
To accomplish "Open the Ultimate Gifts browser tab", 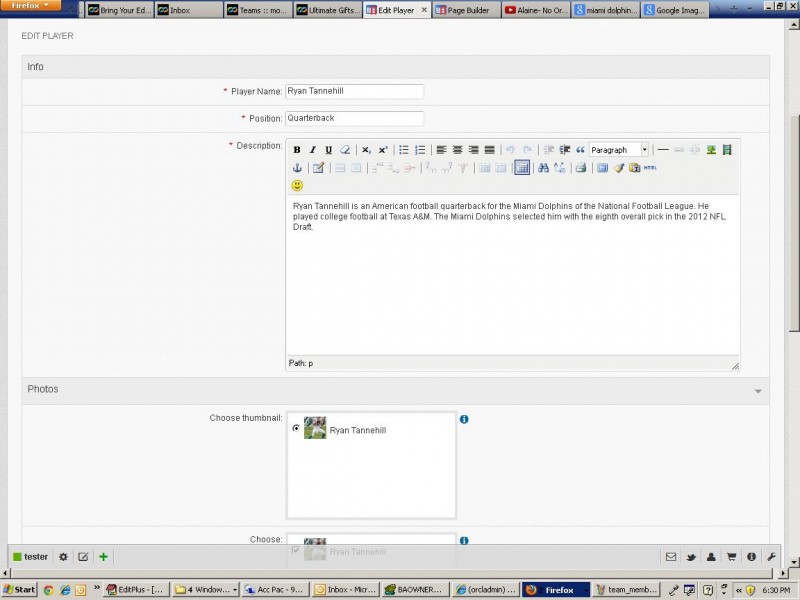I will tap(328, 10).
